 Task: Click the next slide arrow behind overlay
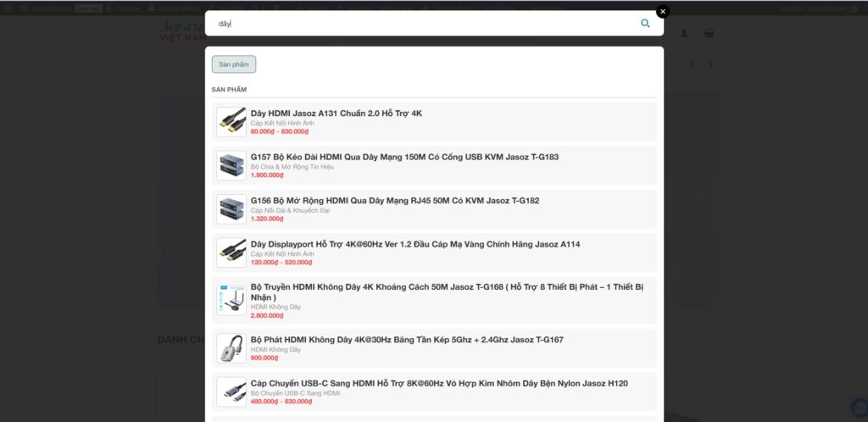pos(711,64)
